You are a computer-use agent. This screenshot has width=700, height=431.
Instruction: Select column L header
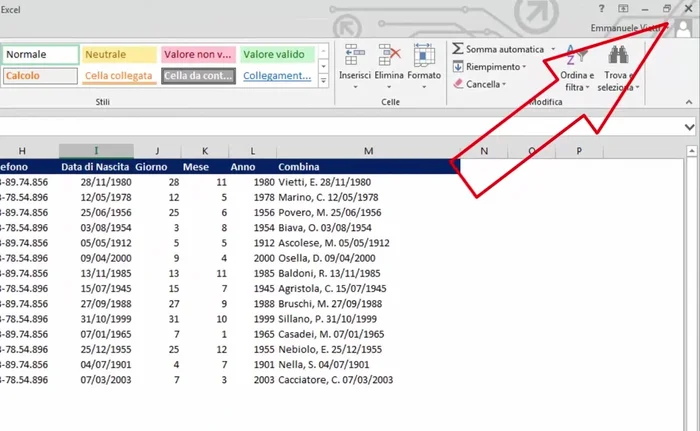[x=253, y=151]
